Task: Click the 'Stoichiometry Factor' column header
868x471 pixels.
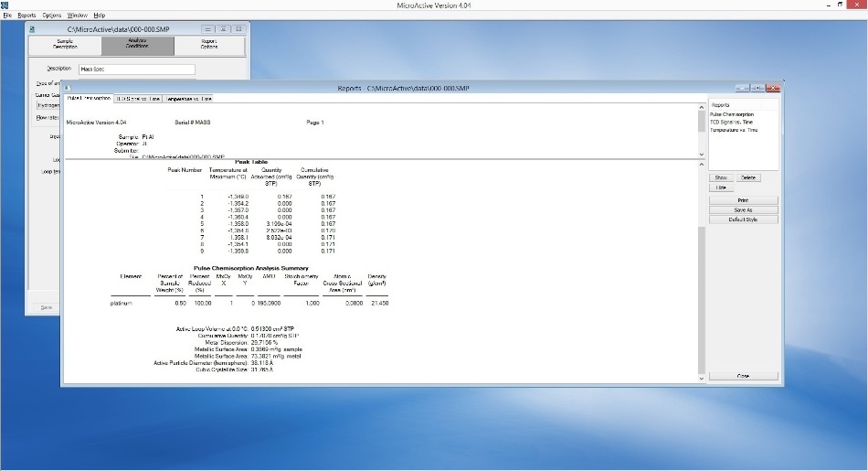Action: [x=302, y=280]
